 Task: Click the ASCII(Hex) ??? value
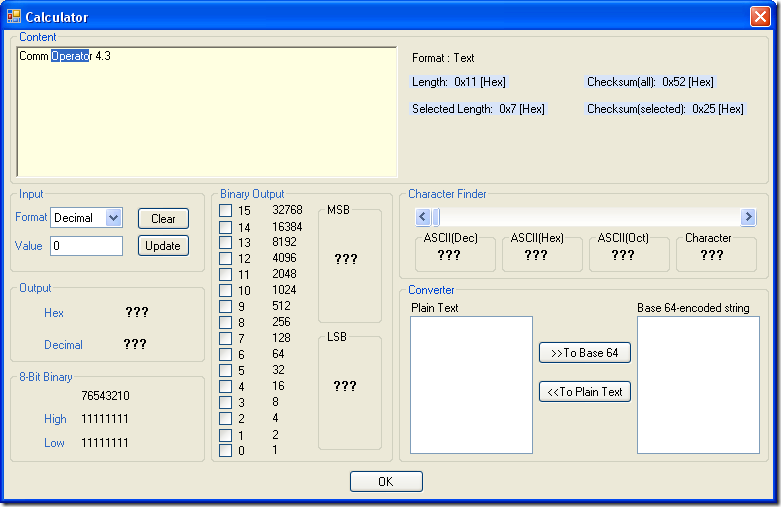(536, 255)
